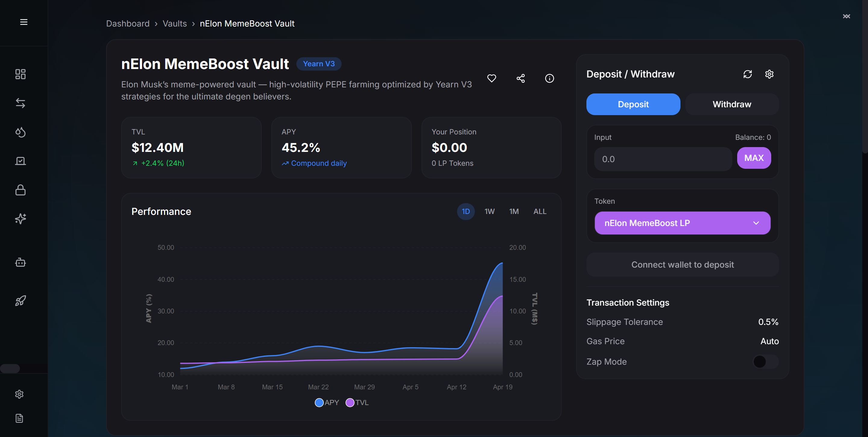Expand the nElon MemeBoost LP token dropdown
868x437 pixels.
click(682, 223)
